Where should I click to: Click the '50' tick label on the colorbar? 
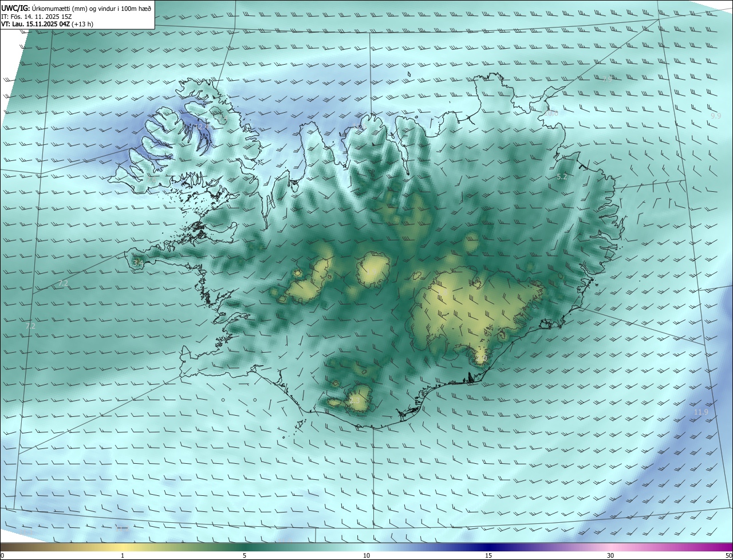(728, 555)
